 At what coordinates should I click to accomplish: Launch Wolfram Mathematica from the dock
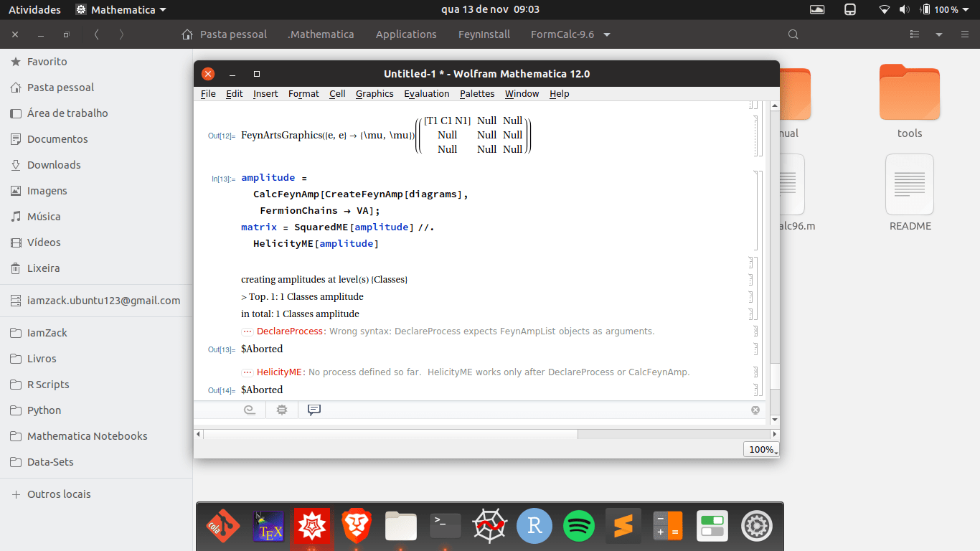312,526
